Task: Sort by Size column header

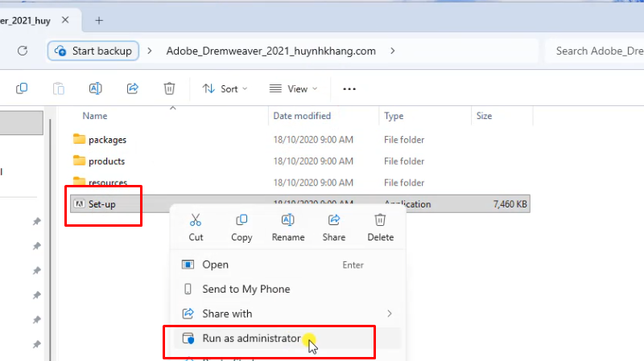Action: coord(484,116)
